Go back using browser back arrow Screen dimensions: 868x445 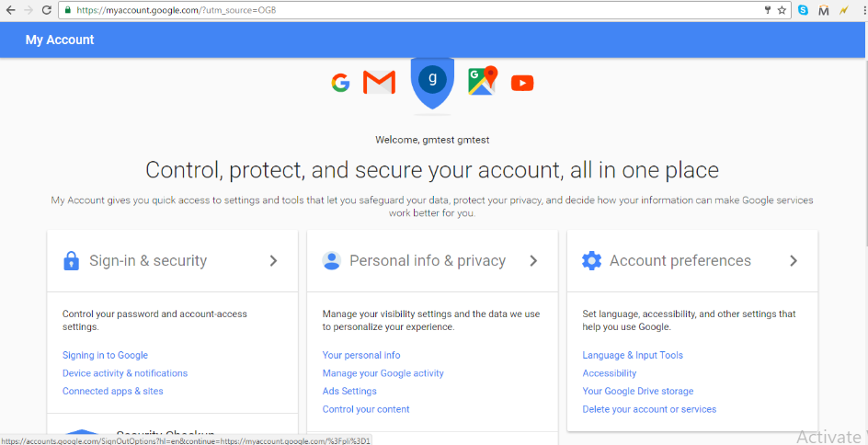10,10
